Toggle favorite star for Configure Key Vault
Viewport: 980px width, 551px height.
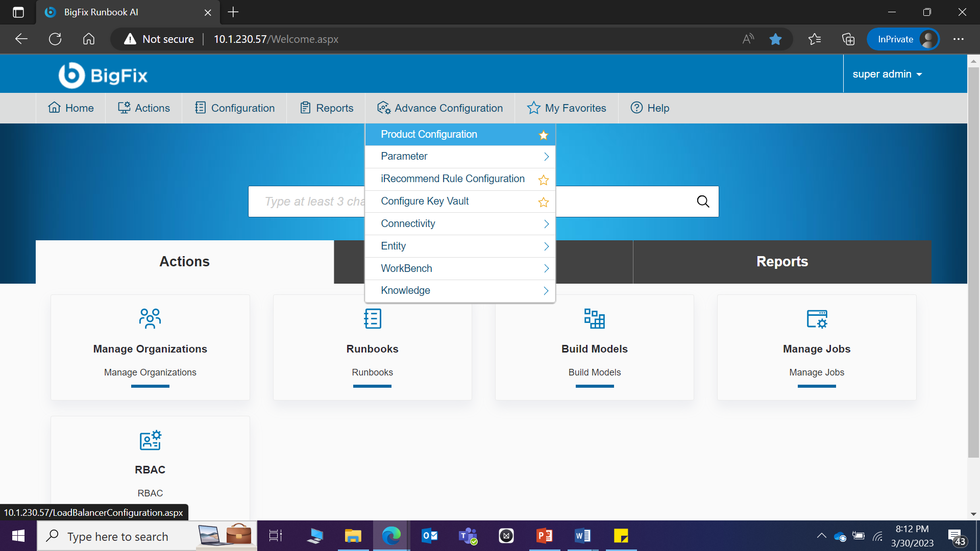543,202
